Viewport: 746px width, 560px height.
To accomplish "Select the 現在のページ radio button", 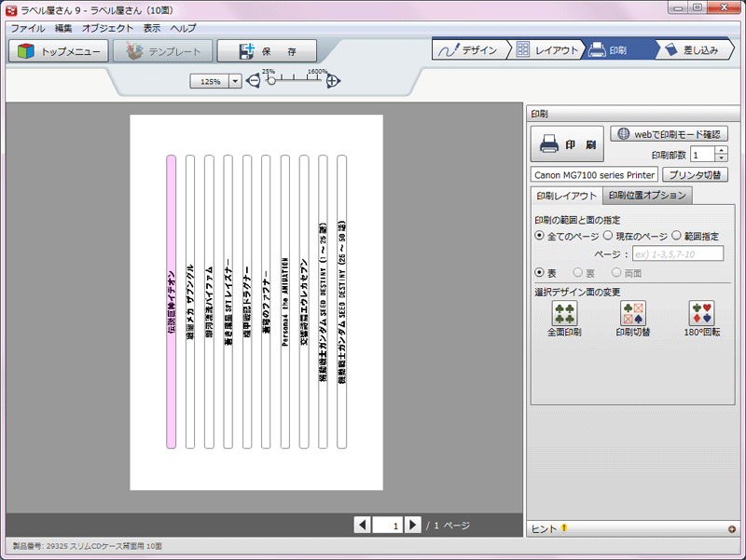I will (608, 236).
